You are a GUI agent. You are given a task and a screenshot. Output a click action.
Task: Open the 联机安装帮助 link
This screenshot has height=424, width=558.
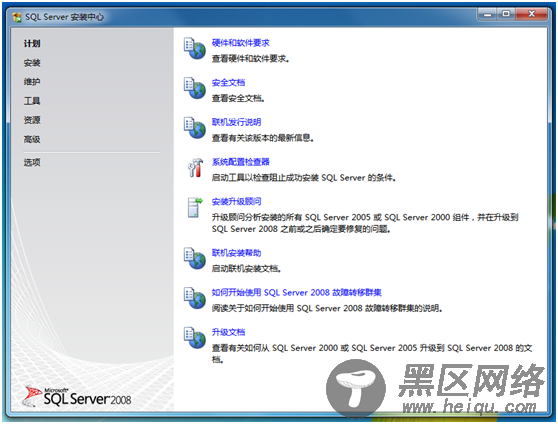pyautogui.click(x=236, y=253)
